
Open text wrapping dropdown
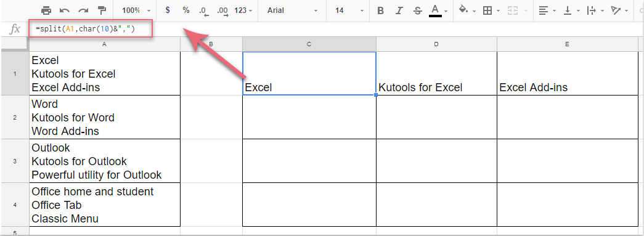pyautogui.click(x=595, y=10)
